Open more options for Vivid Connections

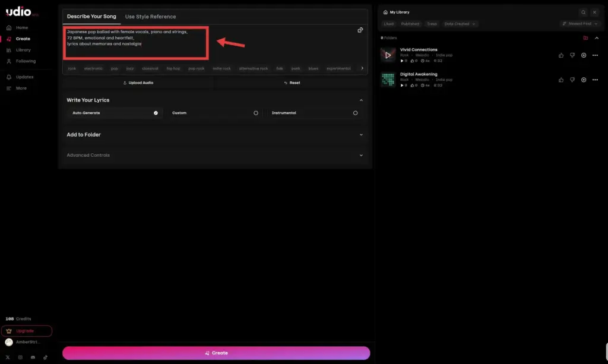pyautogui.click(x=595, y=55)
